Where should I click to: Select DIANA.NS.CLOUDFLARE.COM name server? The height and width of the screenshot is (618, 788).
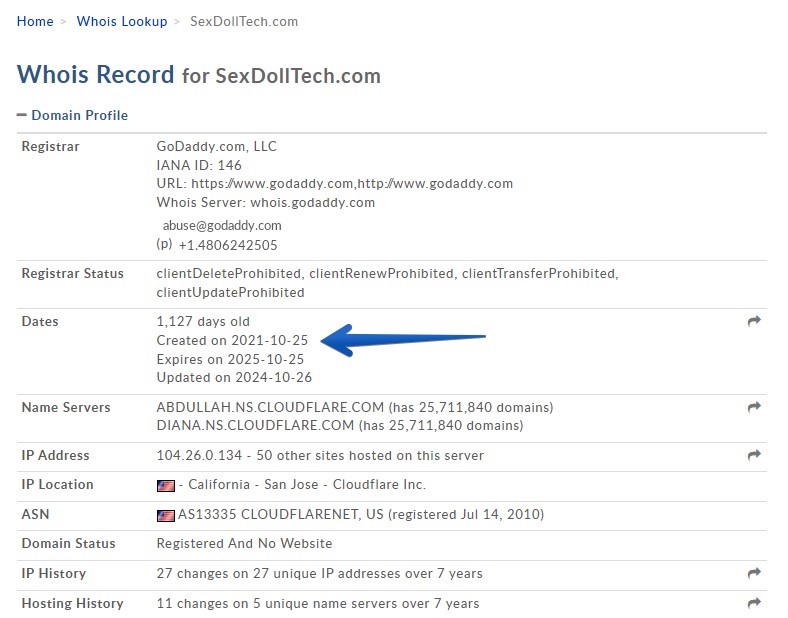click(255, 426)
